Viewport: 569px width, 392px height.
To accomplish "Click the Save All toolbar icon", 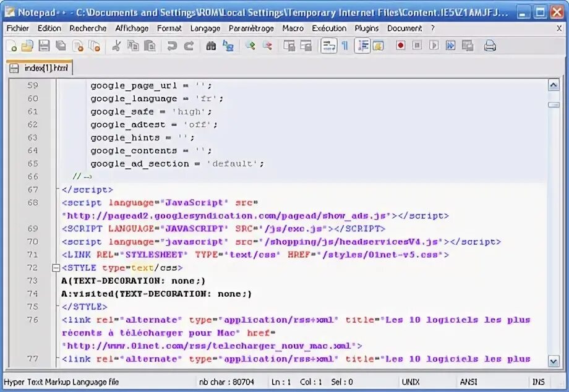I will coord(61,46).
